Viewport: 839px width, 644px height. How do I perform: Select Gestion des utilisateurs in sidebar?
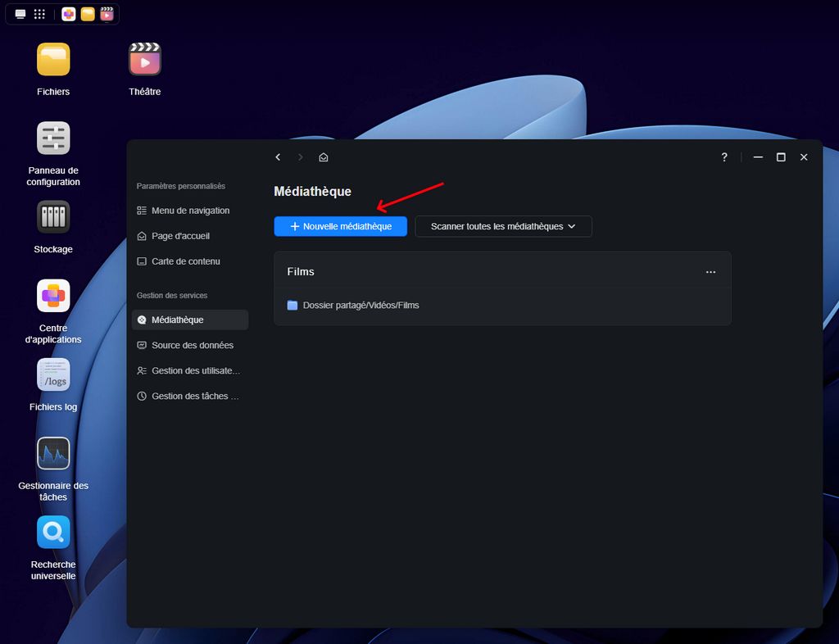tap(195, 370)
